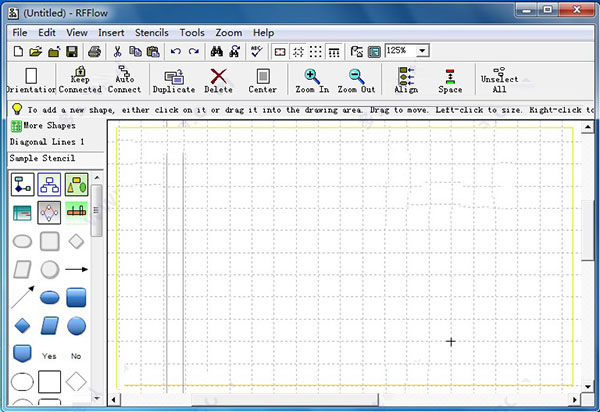Viewport: 600px width, 412px height.
Task: Copy selection with the Copy icon
Action: pyautogui.click(x=135, y=51)
